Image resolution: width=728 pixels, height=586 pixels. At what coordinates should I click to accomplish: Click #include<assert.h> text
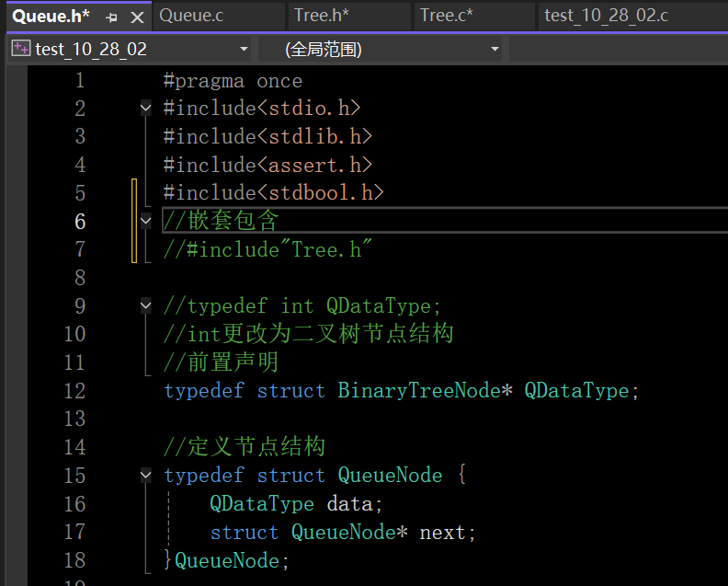pyautogui.click(x=267, y=165)
